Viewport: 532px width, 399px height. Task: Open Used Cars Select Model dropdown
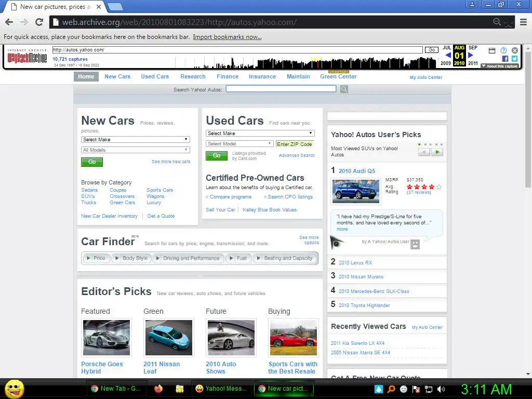pos(239,144)
